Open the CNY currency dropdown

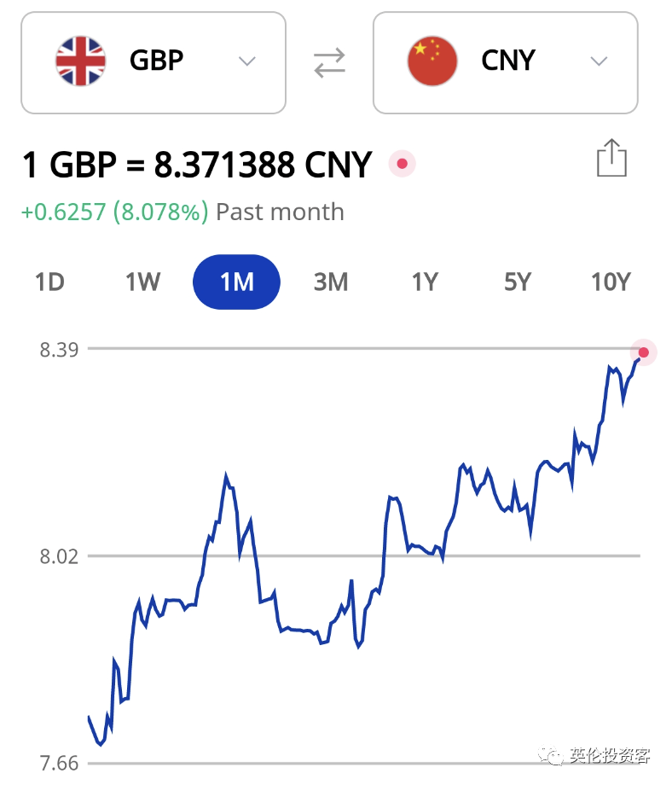tap(506, 63)
